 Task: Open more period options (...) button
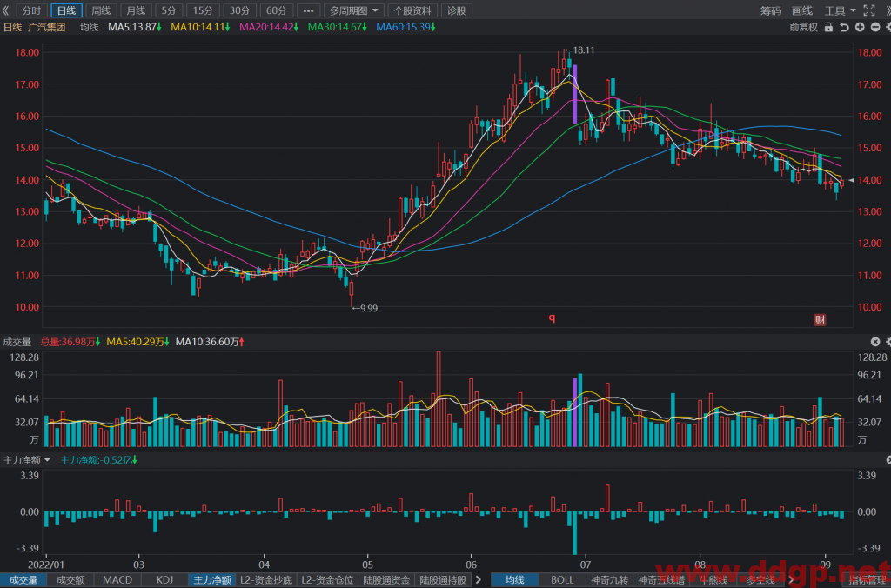click(x=308, y=10)
